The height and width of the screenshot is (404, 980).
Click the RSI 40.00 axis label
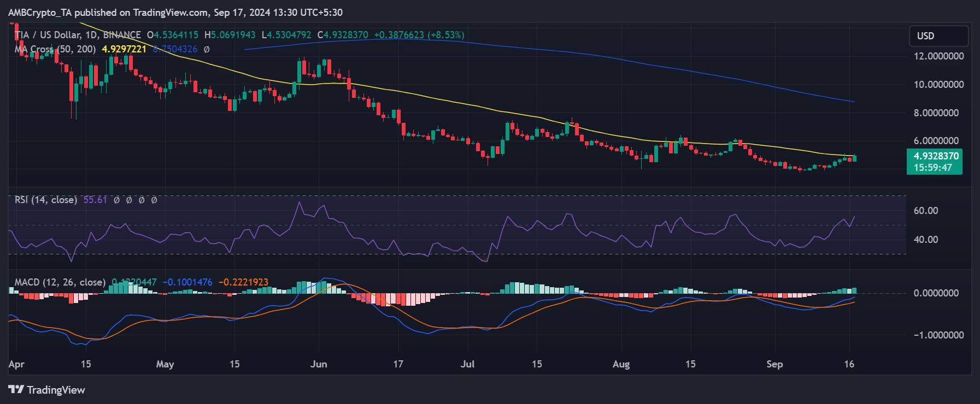(x=926, y=240)
